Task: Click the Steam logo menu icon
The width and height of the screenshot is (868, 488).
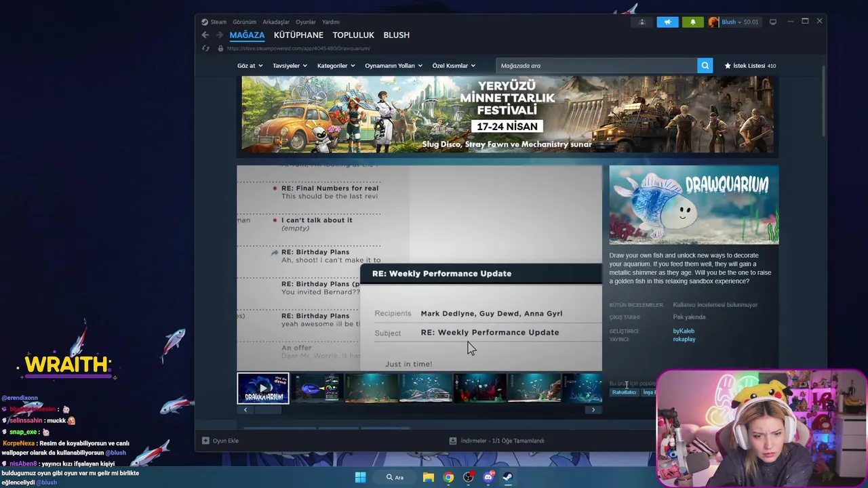Action: click(205, 22)
